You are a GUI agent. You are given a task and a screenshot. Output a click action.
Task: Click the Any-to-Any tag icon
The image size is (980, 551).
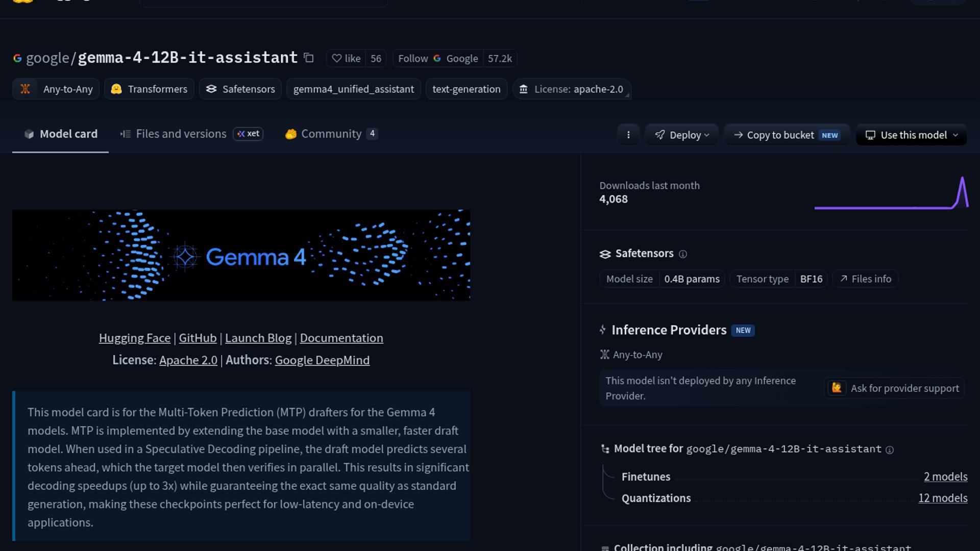pos(25,89)
